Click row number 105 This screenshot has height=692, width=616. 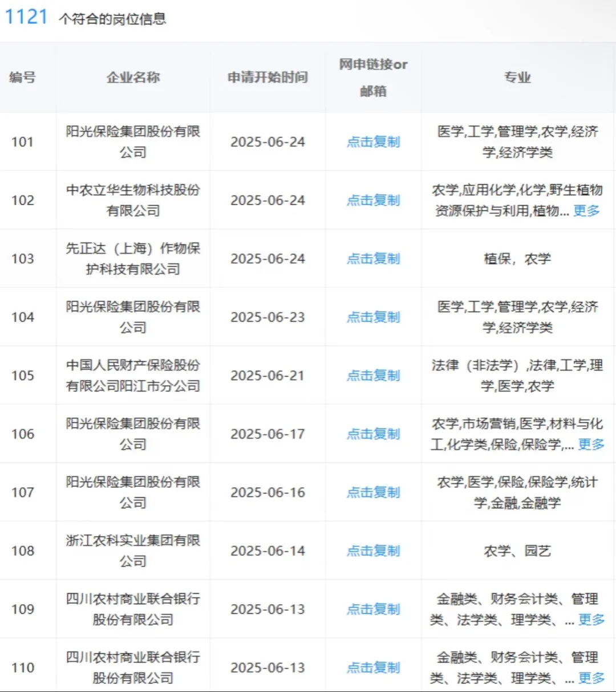(x=23, y=376)
